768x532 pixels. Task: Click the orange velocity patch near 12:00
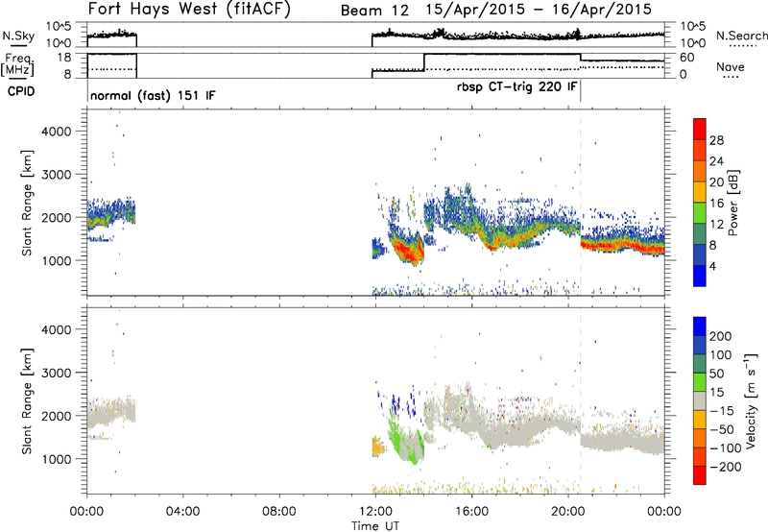coord(377,447)
